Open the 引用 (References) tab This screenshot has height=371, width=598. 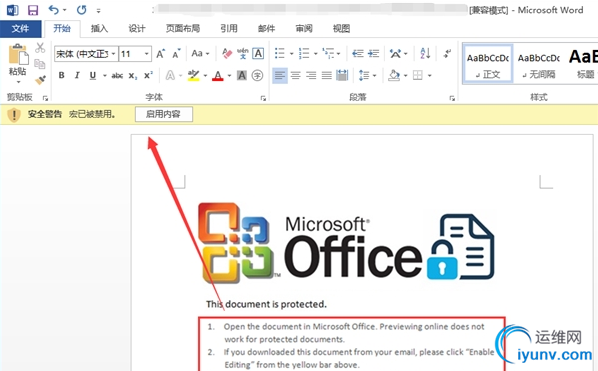coord(229,29)
